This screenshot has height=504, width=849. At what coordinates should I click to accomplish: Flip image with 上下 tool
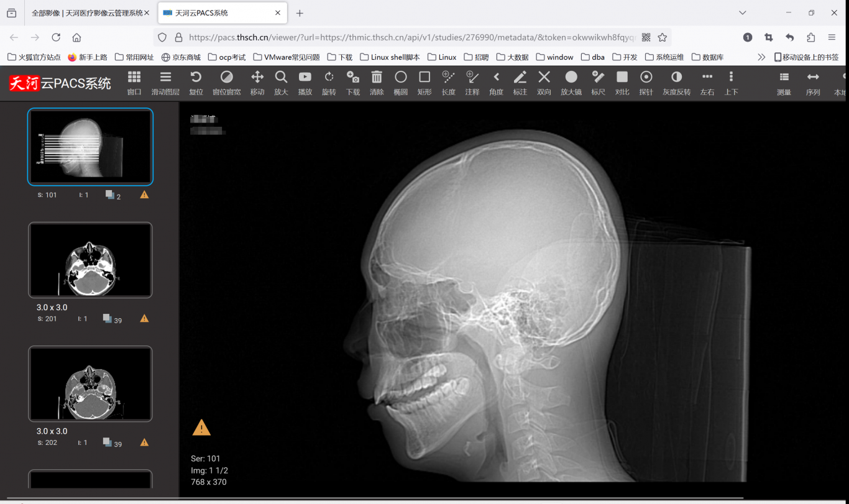(731, 83)
